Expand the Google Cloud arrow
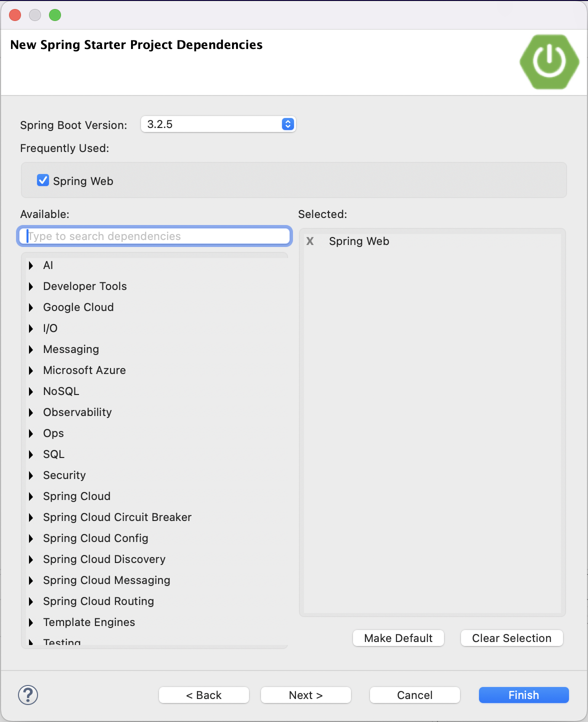588x722 pixels. pyautogui.click(x=31, y=307)
